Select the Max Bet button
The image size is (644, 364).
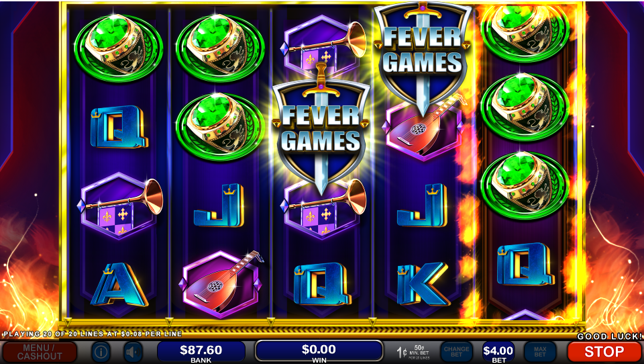click(x=539, y=352)
